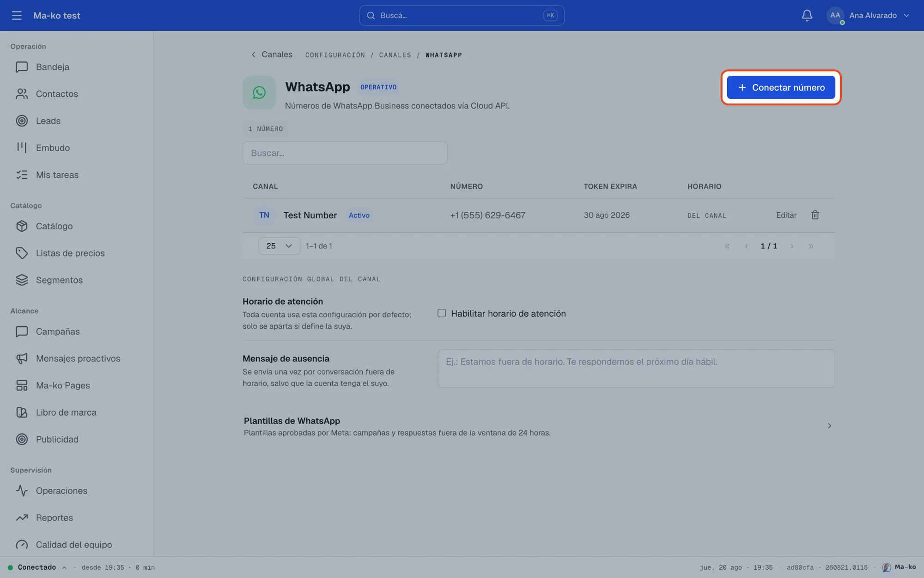
Task: Click phone number +1 (555) 629-6467
Action: [487, 215]
